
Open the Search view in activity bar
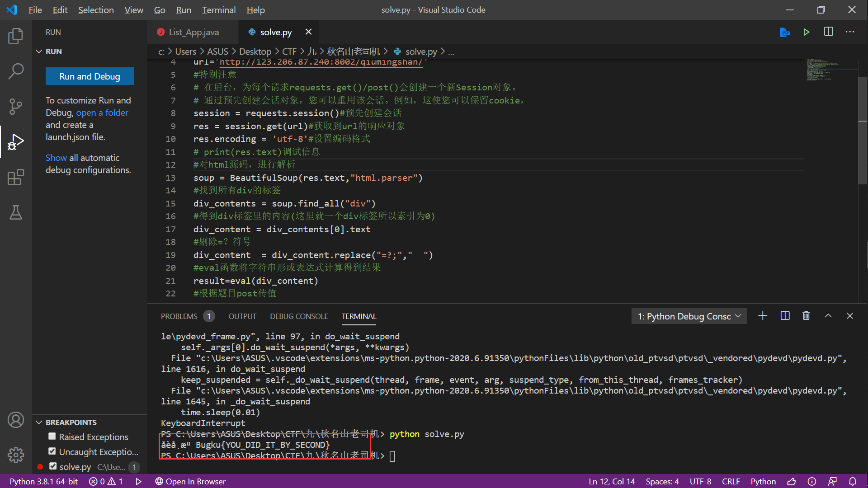coord(16,71)
